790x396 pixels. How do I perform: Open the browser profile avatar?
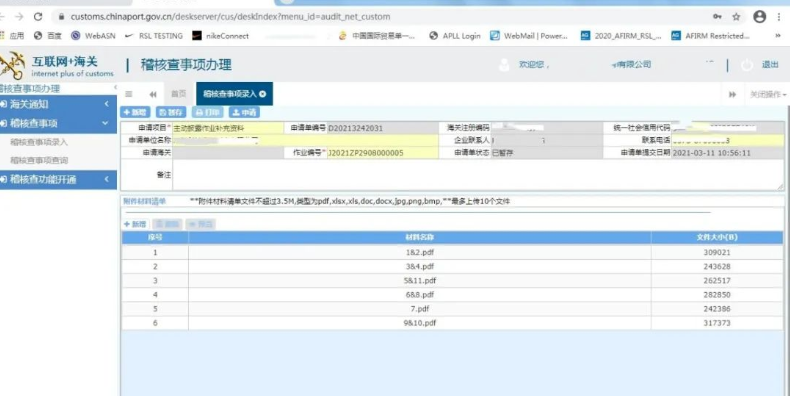760,17
